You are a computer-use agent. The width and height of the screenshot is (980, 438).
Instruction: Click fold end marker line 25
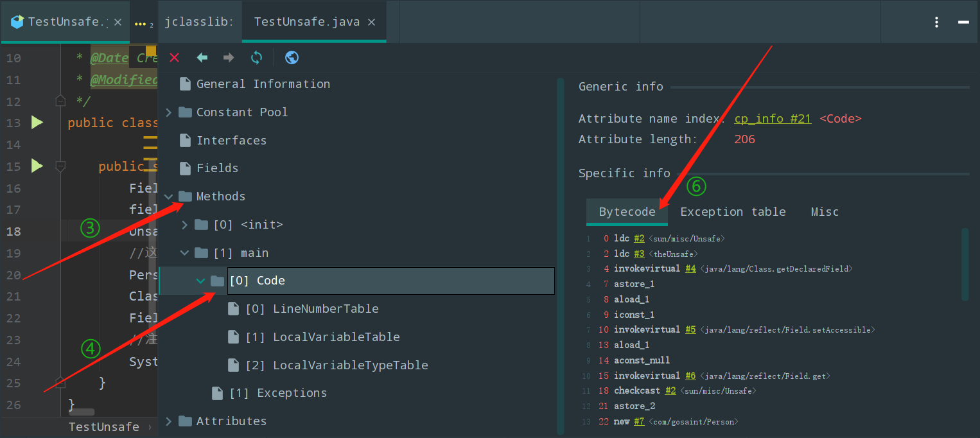coord(60,383)
